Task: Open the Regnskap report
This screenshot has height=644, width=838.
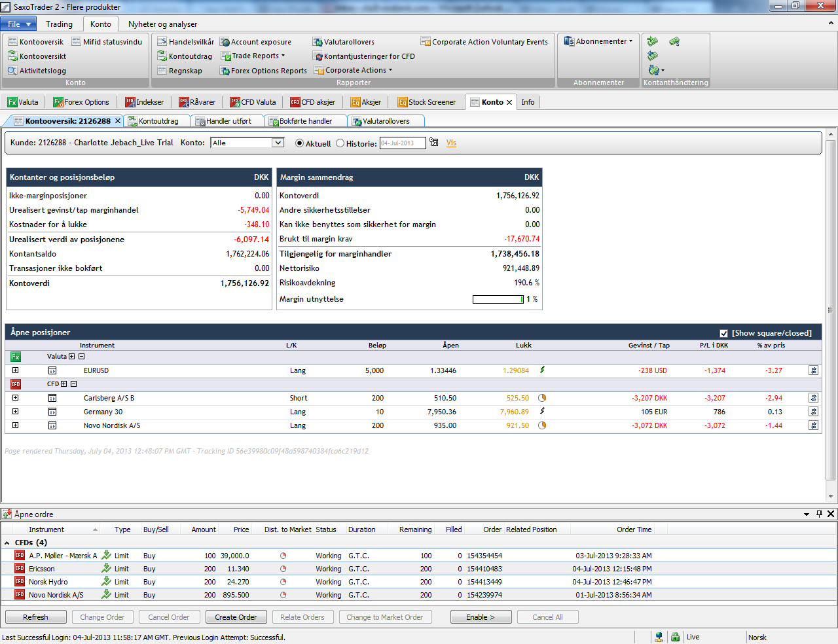Action: [x=179, y=71]
